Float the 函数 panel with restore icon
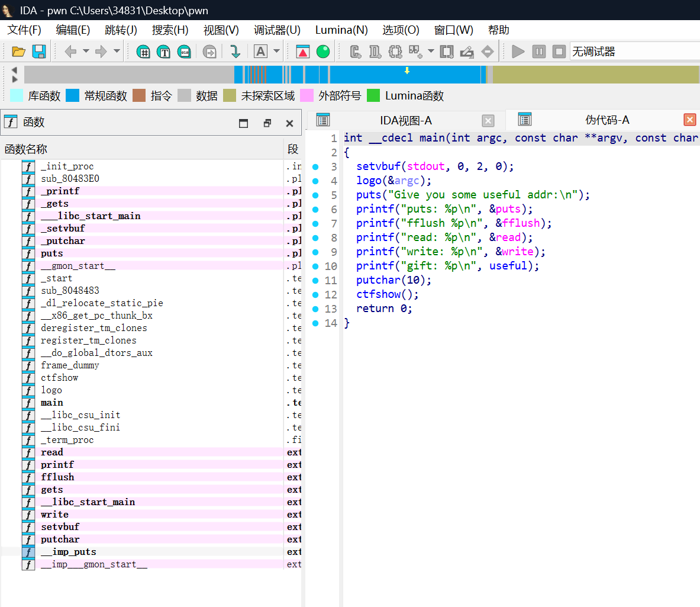700x607 pixels. [x=267, y=123]
